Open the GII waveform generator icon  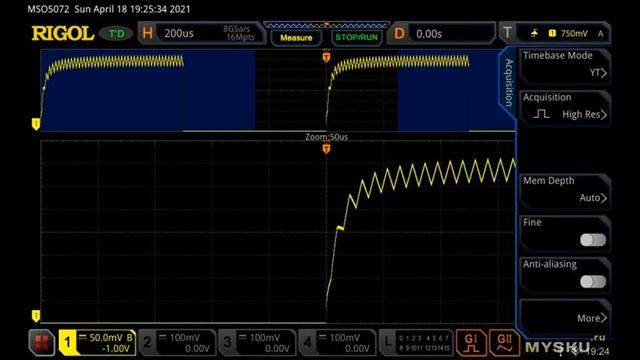(504, 342)
